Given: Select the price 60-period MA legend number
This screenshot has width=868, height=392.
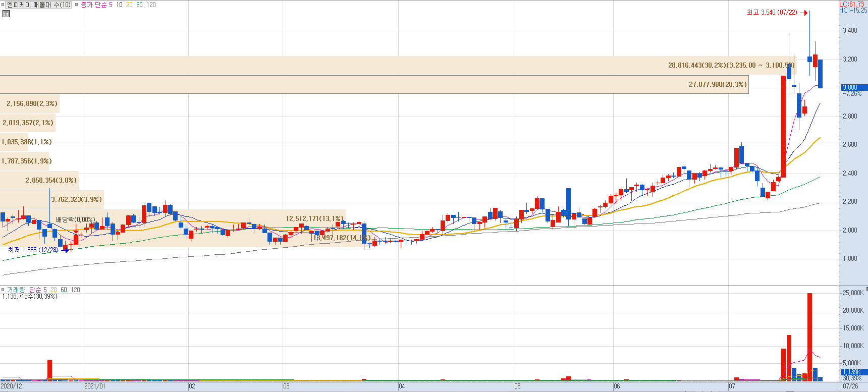Looking at the screenshot, I should click(139, 5).
